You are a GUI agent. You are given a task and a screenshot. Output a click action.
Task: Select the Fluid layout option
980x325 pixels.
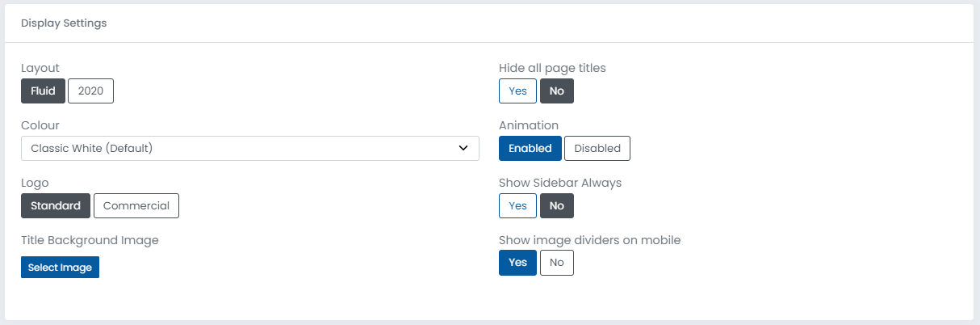(x=43, y=91)
